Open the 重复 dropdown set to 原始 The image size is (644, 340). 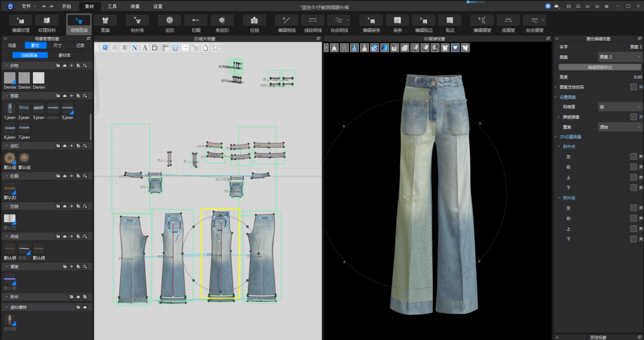[x=619, y=127]
